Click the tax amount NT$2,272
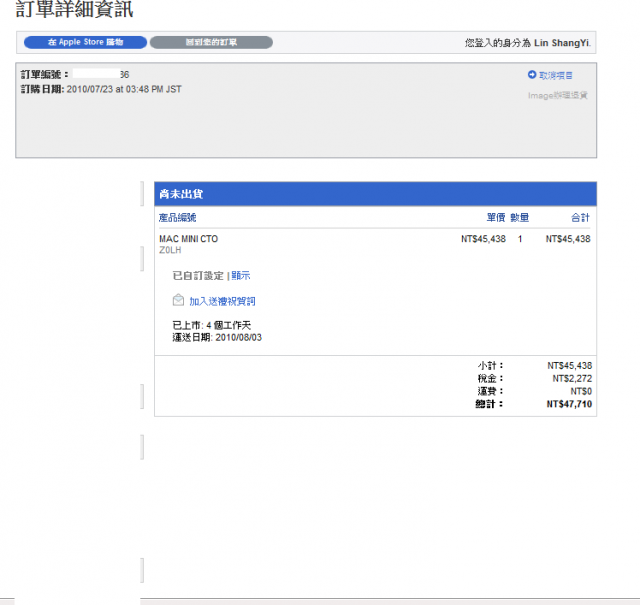This screenshot has width=640, height=605. pyautogui.click(x=572, y=378)
